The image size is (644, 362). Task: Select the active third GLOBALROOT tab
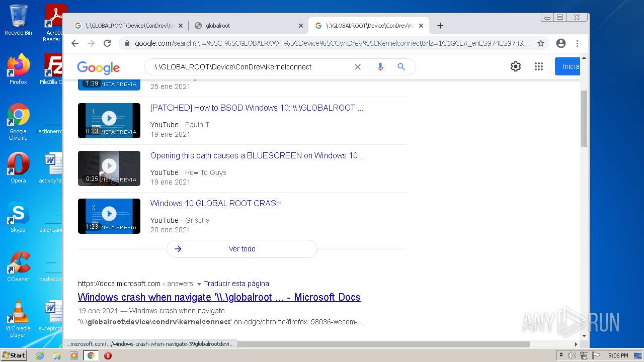click(369, 26)
